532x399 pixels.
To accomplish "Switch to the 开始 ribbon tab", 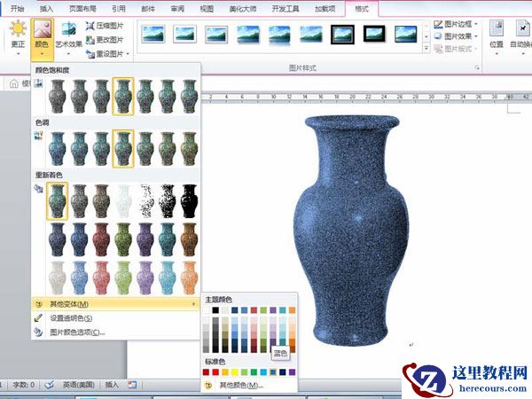I will point(17,9).
